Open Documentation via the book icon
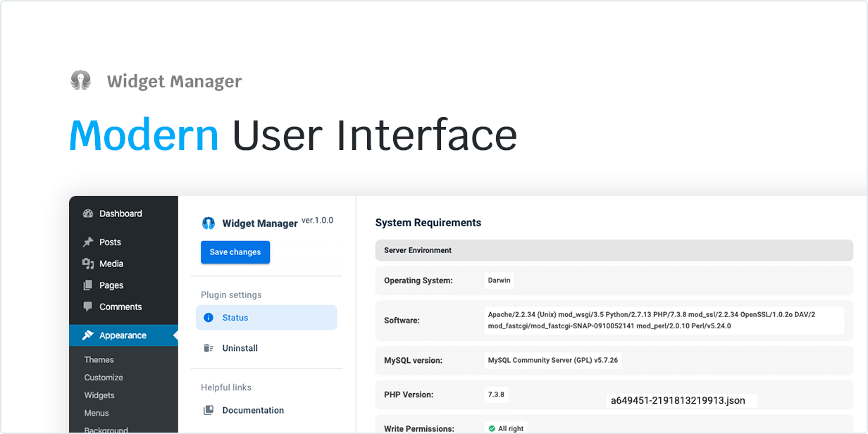Screen dimensions: 868x434 coord(209,410)
